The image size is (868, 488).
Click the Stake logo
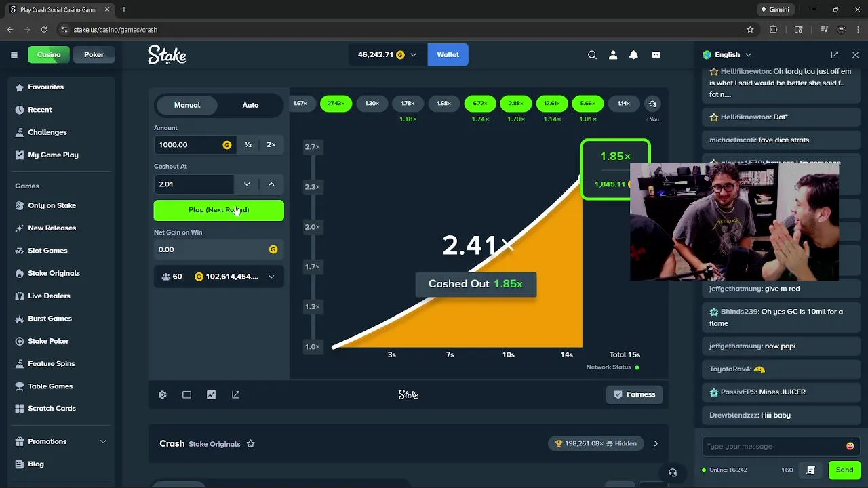click(167, 55)
